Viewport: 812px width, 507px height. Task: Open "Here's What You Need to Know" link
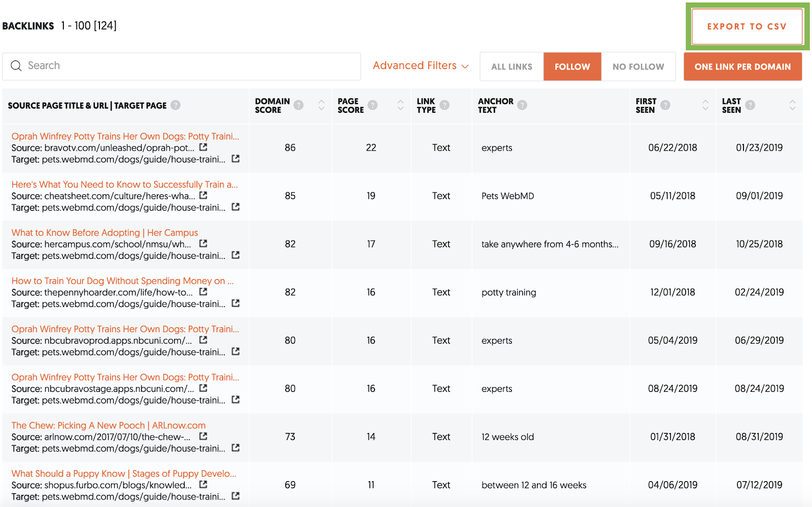coord(124,184)
